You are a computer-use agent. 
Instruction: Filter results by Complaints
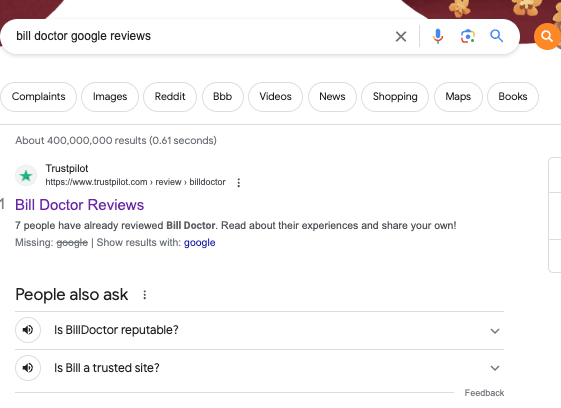(x=39, y=97)
